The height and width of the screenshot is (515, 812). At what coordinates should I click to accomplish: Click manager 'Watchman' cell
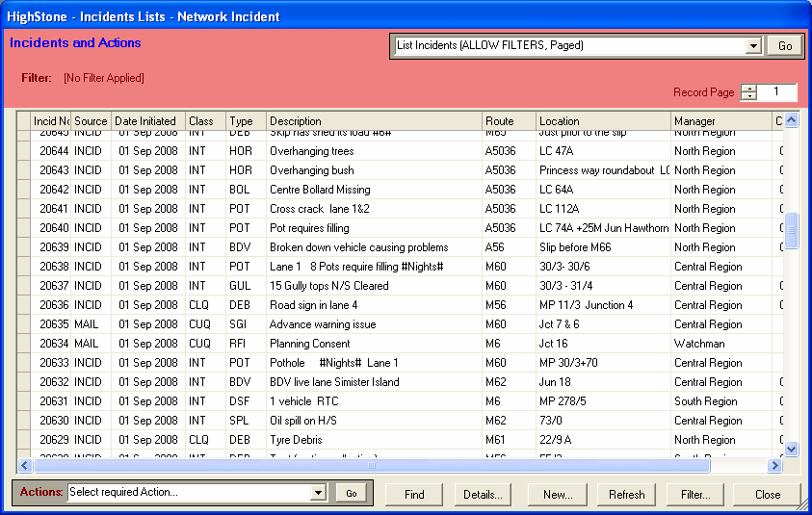pyautogui.click(x=721, y=344)
